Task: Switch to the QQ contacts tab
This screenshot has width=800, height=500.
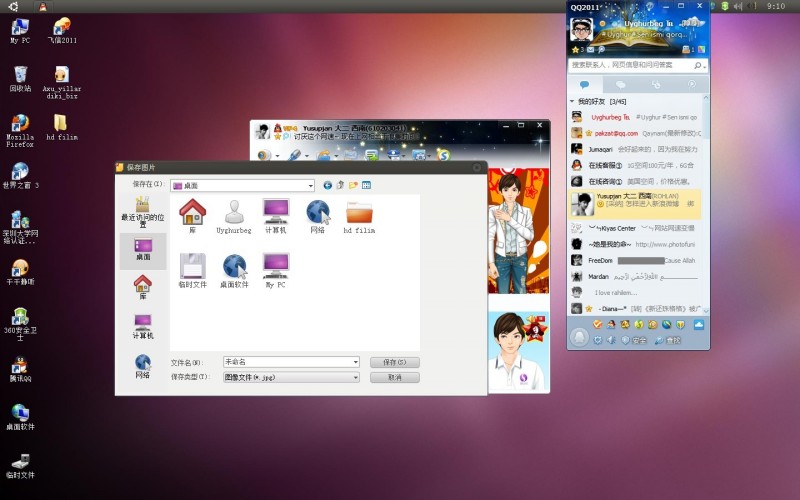Action: pos(585,84)
